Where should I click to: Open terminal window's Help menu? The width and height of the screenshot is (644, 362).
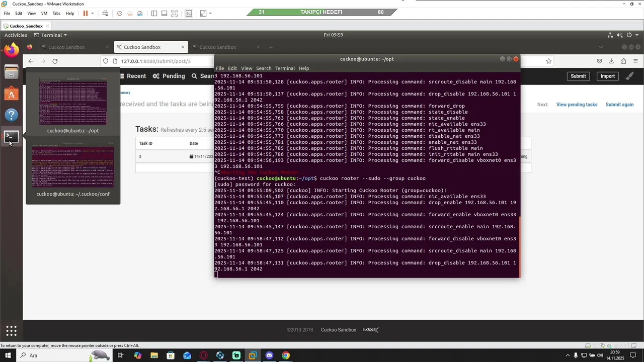[x=304, y=68]
